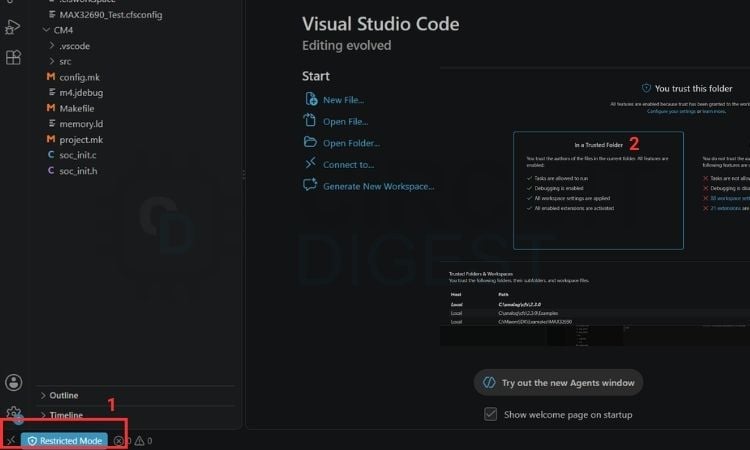Image resolution: width=750 pixels, height=450 pixels.
Task: Open MAX32690_Test.cfsconfig file
Action: 110,15
